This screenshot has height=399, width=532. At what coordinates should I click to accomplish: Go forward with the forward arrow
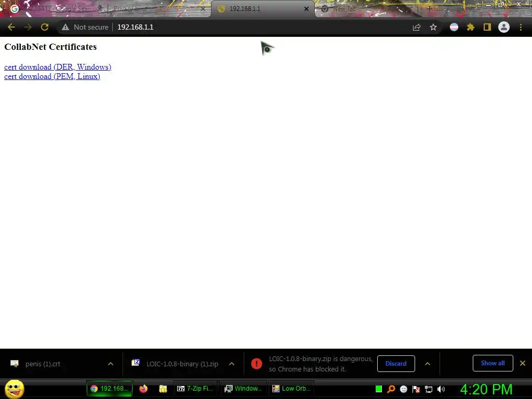pos(28,27)
